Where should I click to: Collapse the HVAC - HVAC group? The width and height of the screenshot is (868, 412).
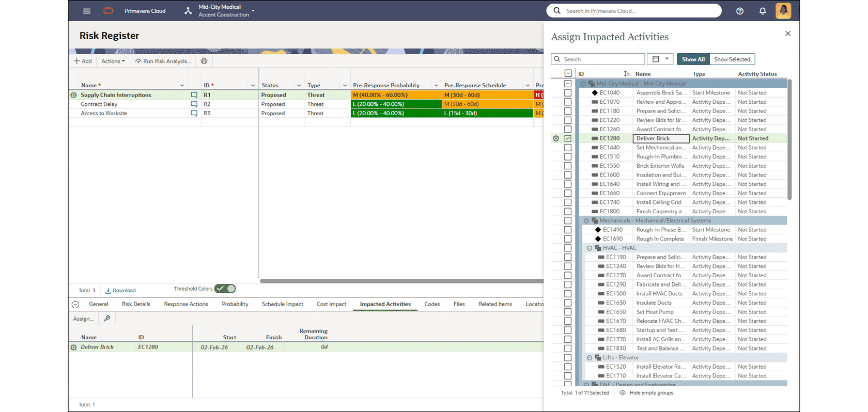590,248
